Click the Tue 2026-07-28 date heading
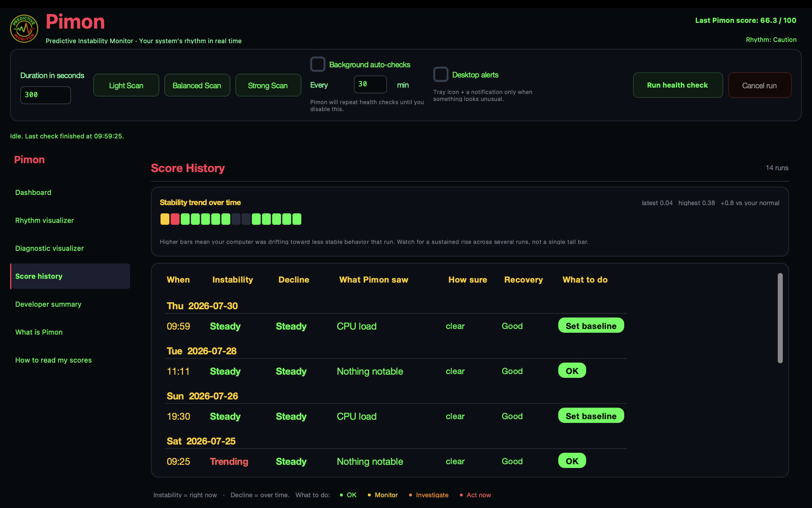The height and width of the screenshot is (508, 812). 202,351
